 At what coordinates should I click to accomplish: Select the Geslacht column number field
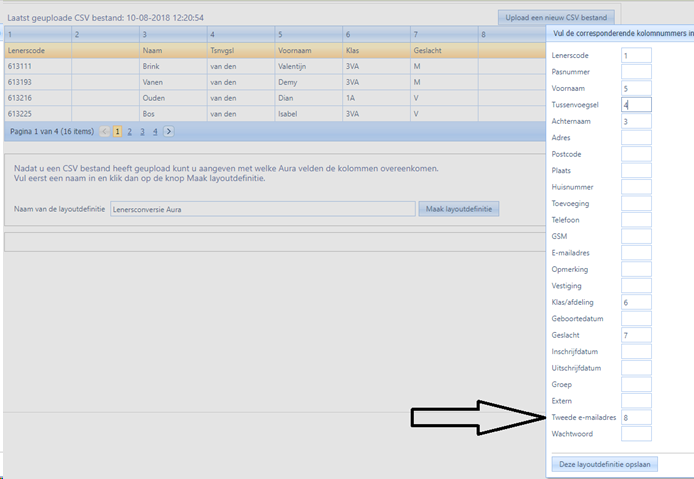[x=636, y=335]
